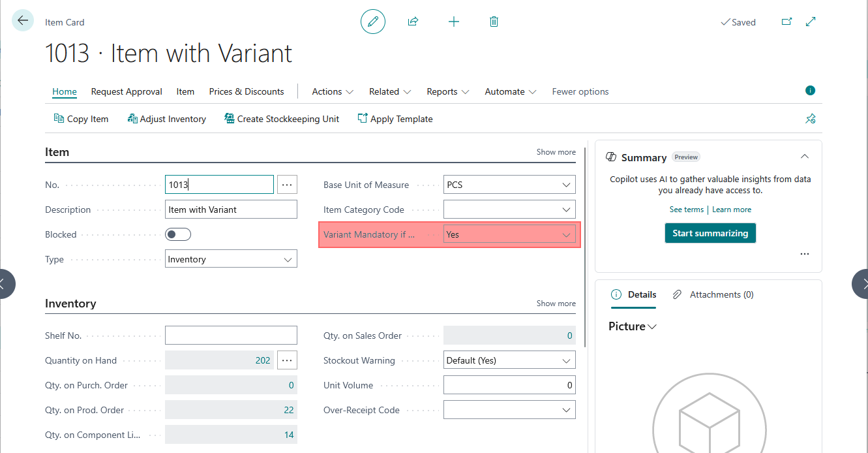
Task: Click the Shelf No. input field
Action: pyautogui.click(x=231, y=336)
